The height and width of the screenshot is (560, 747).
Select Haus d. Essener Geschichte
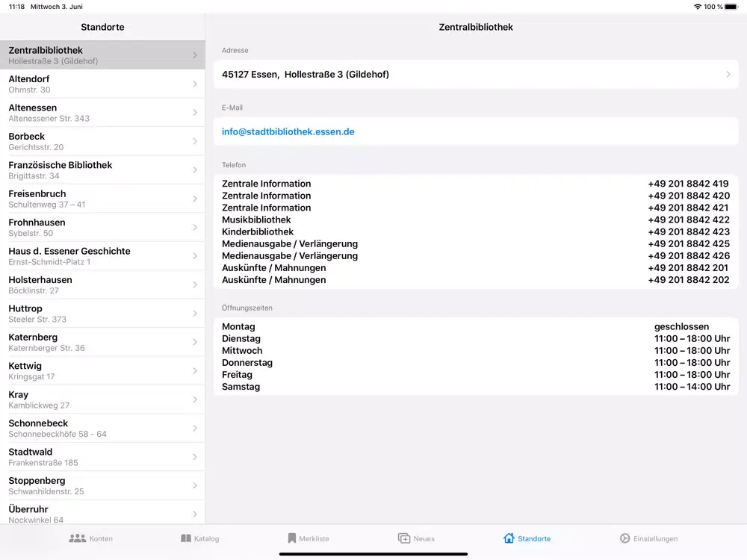point(102,256)
